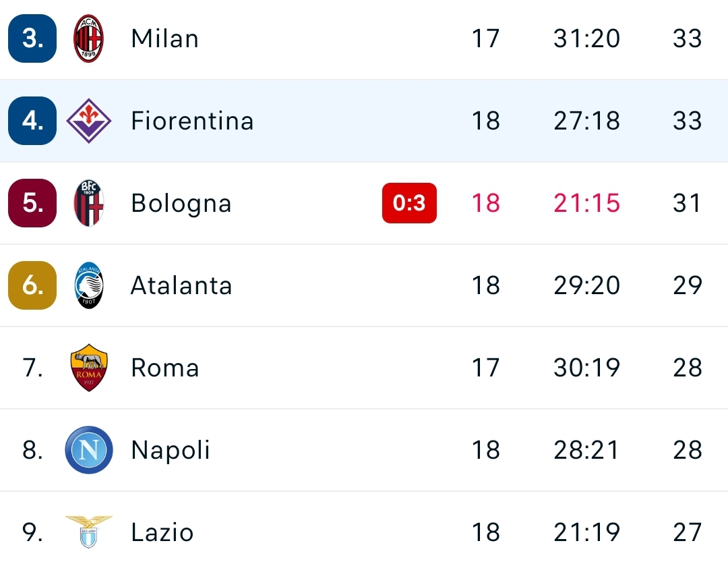Viewport: 728px width, 564px height.
Task: Click the Atalanta club crest
Action: pos(88,285)
